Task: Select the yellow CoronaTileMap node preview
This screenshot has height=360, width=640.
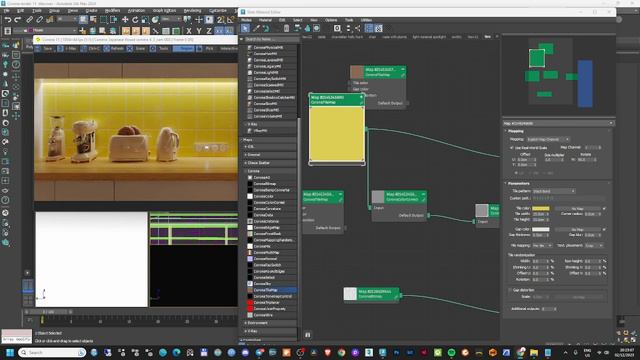Action: pyautogui.click(x=337, y=134)
